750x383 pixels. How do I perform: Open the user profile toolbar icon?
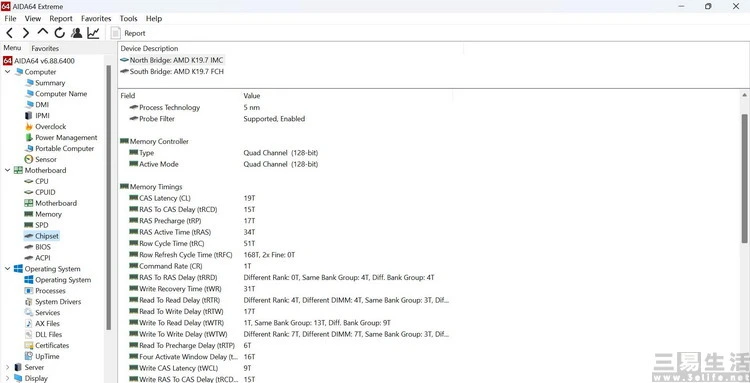coord(77,33)
